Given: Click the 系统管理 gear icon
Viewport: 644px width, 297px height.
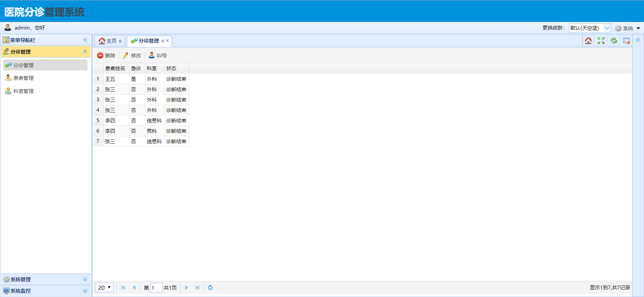Looking at the screenshot, I should tap(6, 279).
